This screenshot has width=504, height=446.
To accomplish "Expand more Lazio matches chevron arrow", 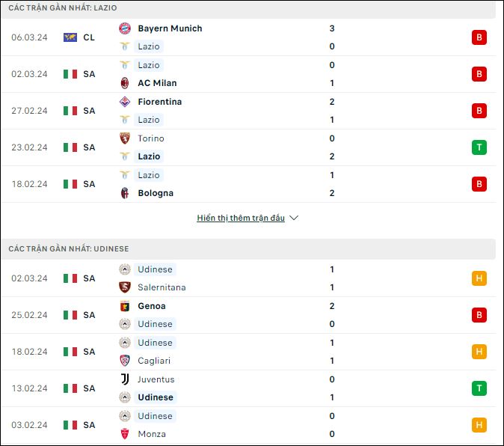I will click(294, 218).
